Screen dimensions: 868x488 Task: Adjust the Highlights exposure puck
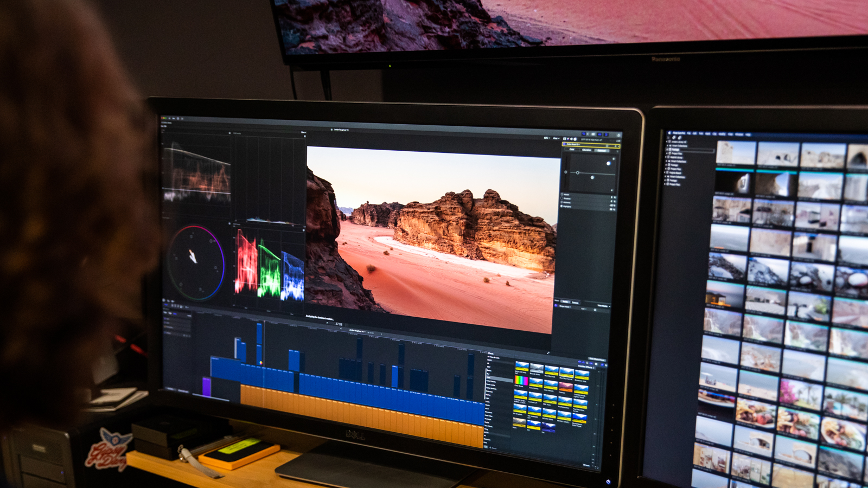[x=608, y=163]
